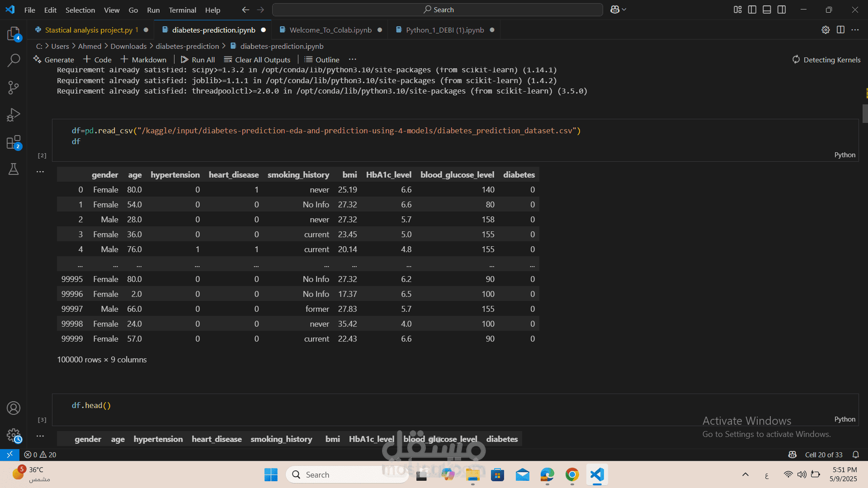Toggle the Primary Side Bar layout button
Screen dimensions: 868x488
pos(752,9)
